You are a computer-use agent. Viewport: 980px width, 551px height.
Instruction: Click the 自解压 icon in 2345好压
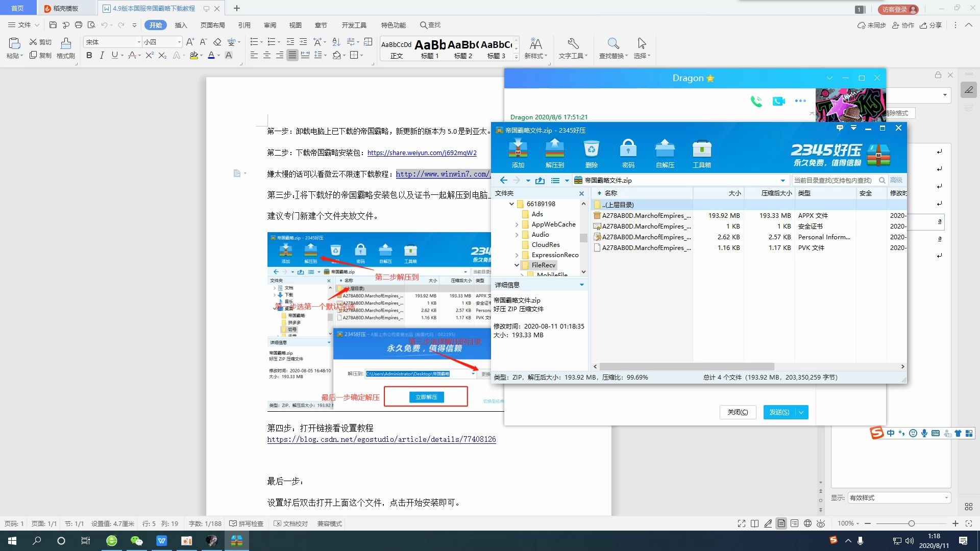pyautogui.click(x=665, y=153)
